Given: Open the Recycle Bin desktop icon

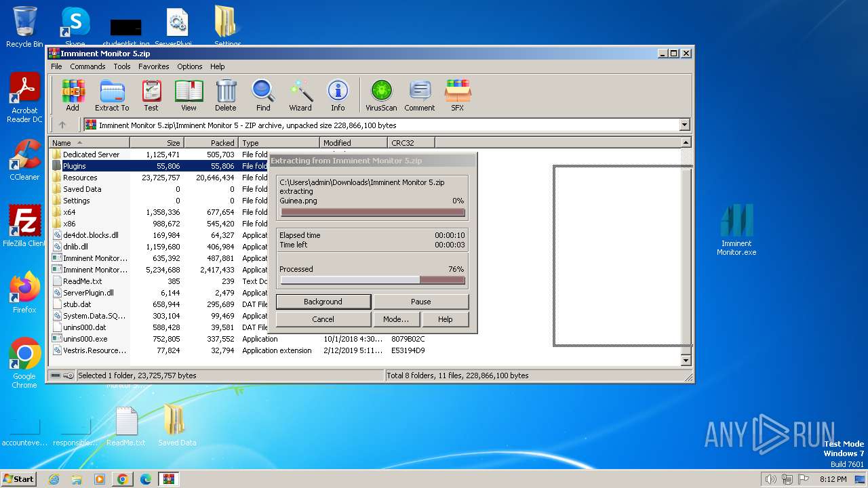Looking at the screenshot, I should (24, 27).
